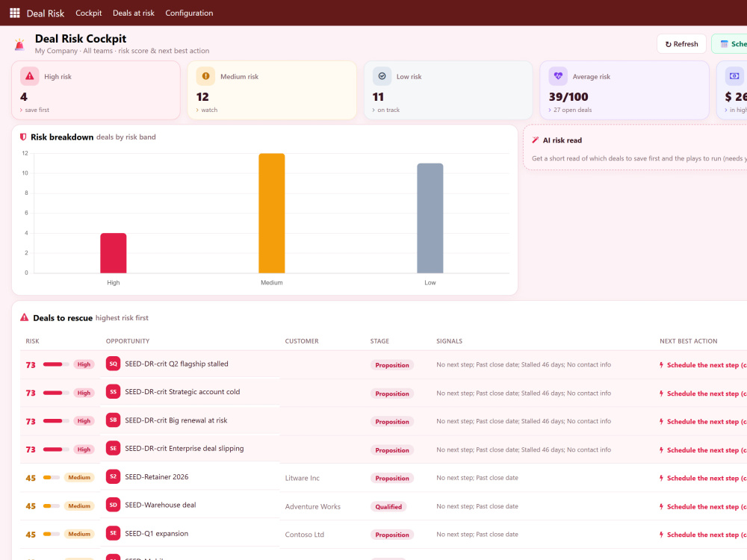Click the NEXT BEST ACTION column header
Screen dimensions: 747x560
point(689,341)
